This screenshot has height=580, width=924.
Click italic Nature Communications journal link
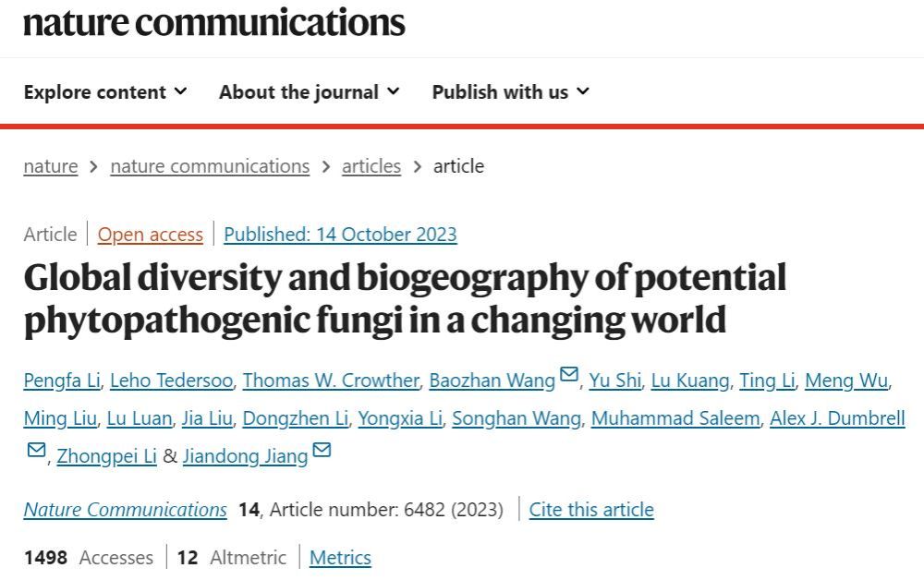click(126, 510)
